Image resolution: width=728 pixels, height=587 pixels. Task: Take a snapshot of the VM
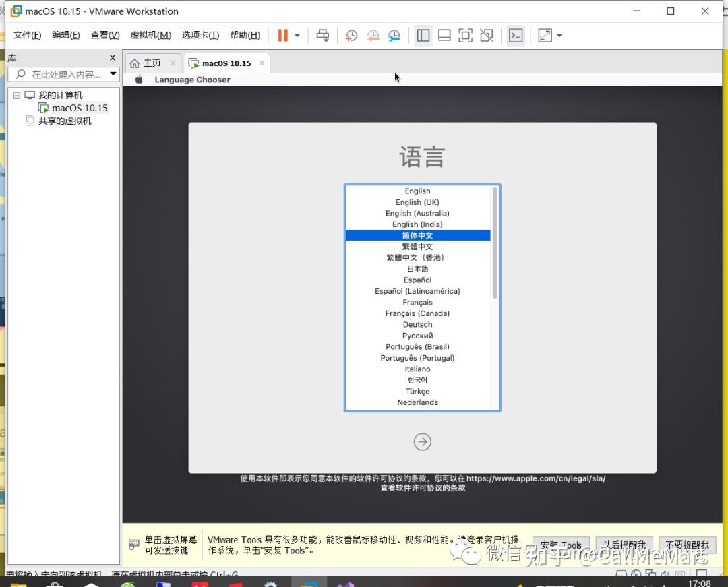[x=351, y=35]
